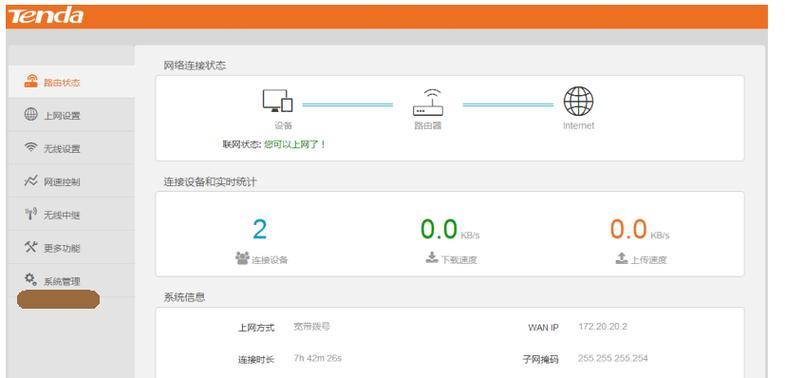Click the line connecting router and Internet
Image resolution: width=785 pixels, height=378 pixels.
[508, 105]
